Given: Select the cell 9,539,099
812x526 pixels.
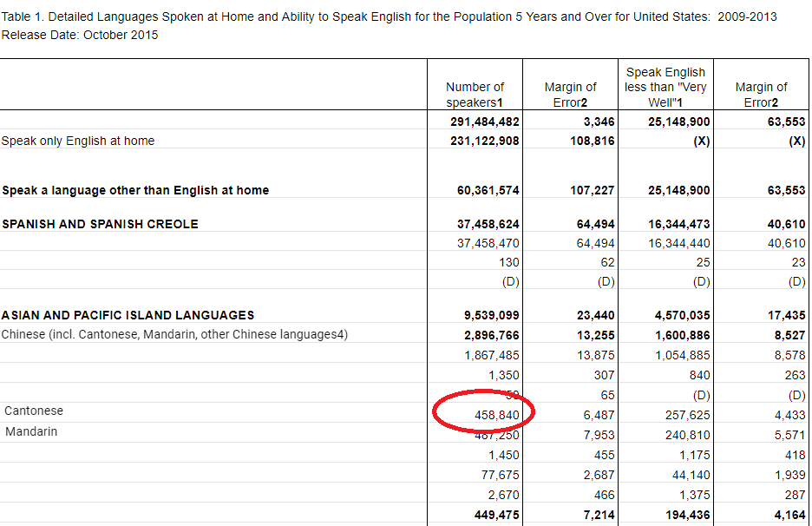Looking at the screenshot, I should point(491,315).
